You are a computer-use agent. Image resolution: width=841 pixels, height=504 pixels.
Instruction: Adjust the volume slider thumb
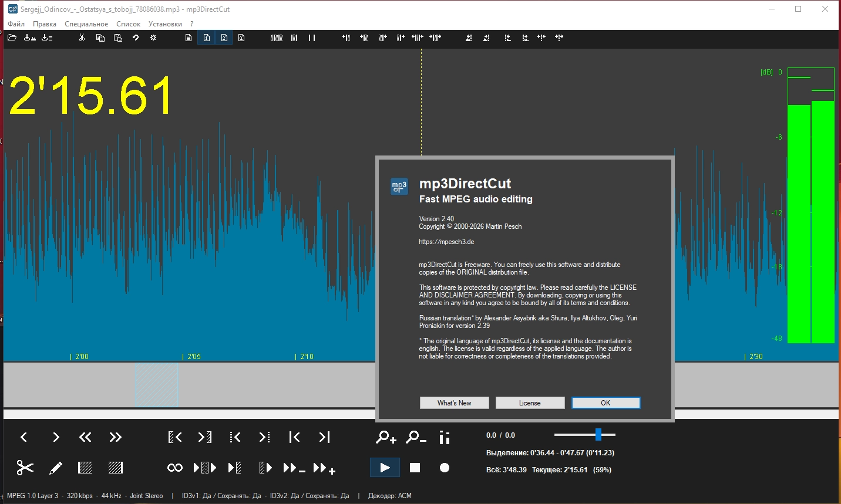coord(598,435)
